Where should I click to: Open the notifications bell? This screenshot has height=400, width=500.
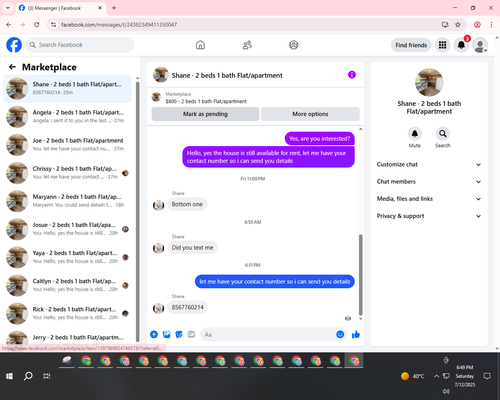point(461,45)
